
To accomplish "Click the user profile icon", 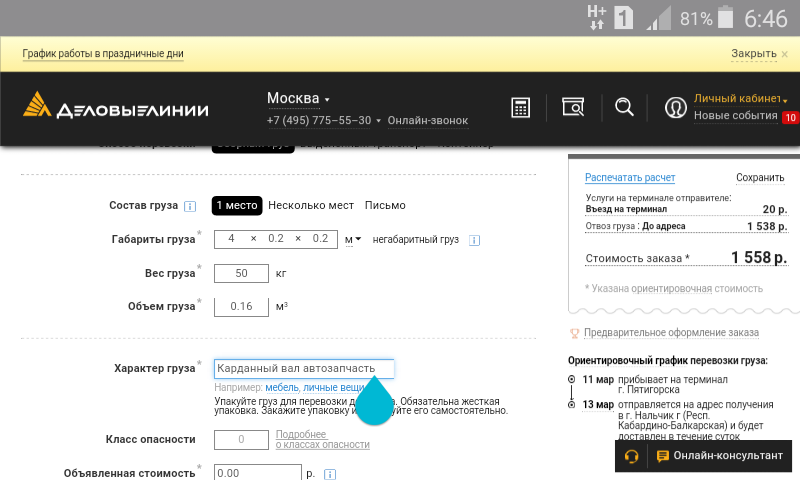I will coord(676,108).
